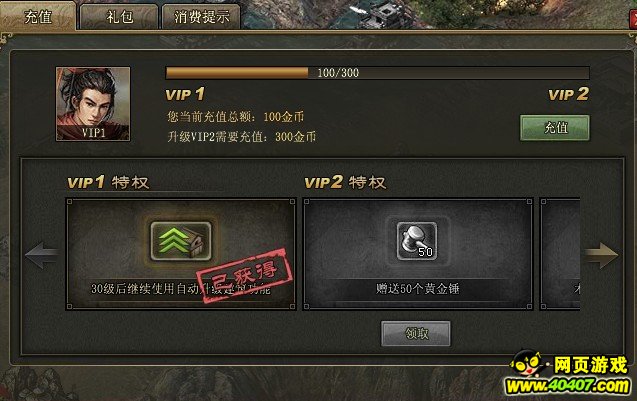Screen dimensions: 637x401
Task: Click the 领取 claim button
Action: [x=416, y=334]
